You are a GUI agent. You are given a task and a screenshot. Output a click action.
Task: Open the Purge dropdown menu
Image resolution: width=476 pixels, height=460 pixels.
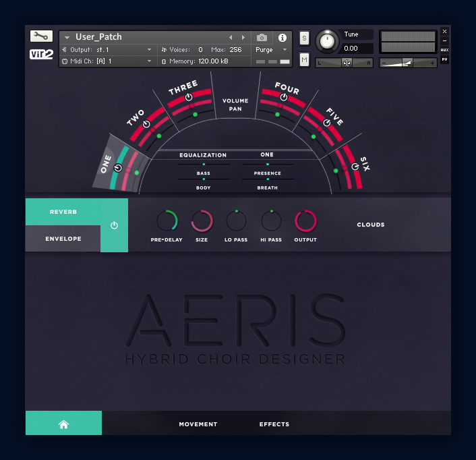(x=272, y=49)
